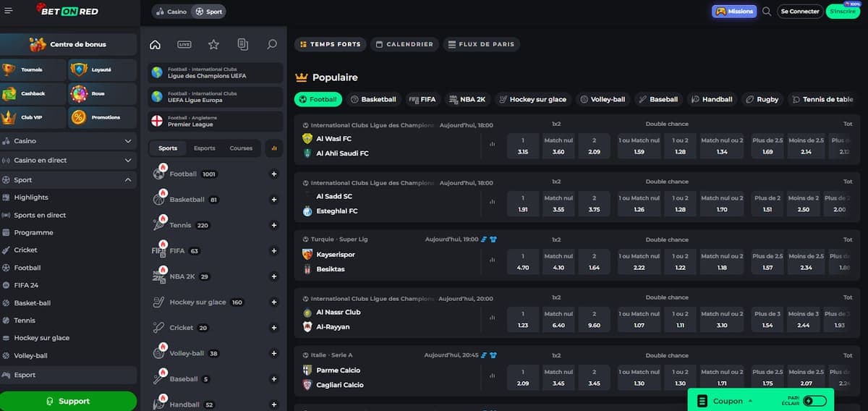The width and height of the screenshot is (868, 411).
Task: Open favorites star icon
Action: (x=213, y=44)
